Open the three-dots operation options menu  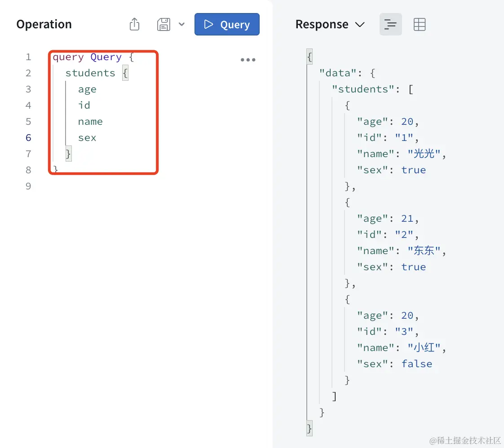coord(248,60)
